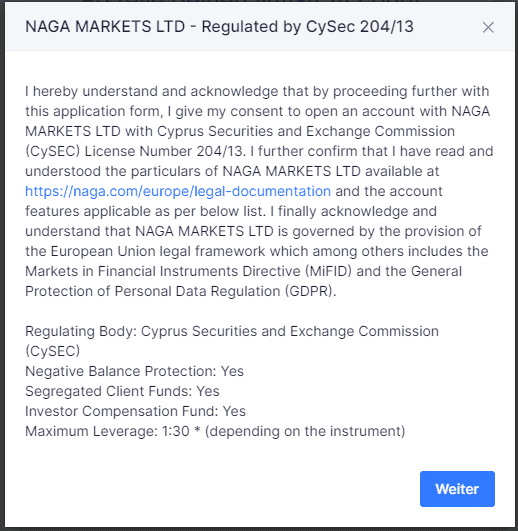Screen dimensions: 518x531
Task: Click the 'Segregated Client Funds: Yes' line
Action: pyautogui.click(x=122, y=391)
